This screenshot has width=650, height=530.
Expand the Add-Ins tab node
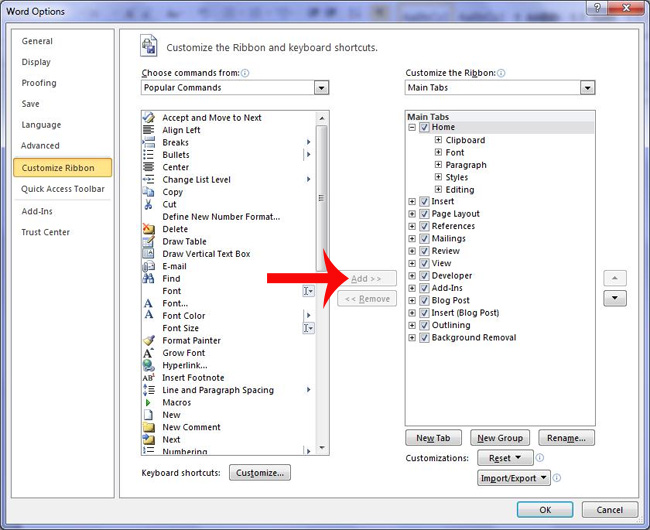412,288
